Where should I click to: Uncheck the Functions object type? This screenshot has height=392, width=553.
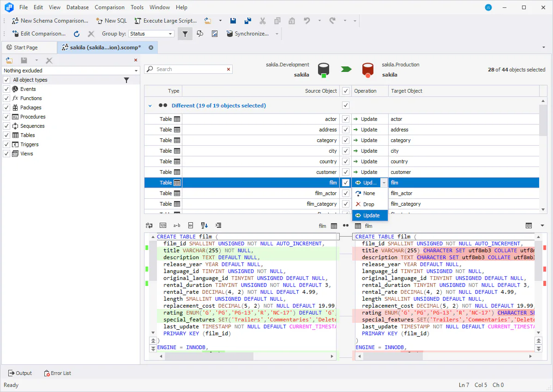6,98
